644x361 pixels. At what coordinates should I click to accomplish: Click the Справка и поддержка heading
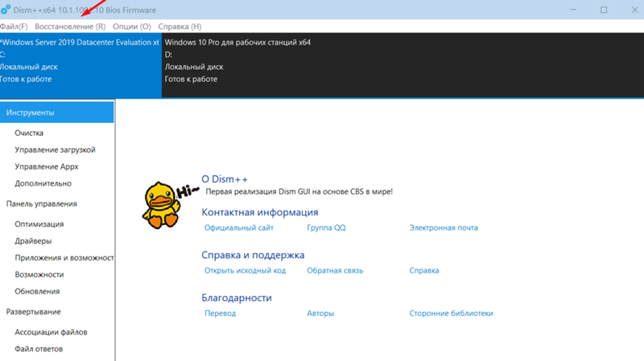point(253,255)
